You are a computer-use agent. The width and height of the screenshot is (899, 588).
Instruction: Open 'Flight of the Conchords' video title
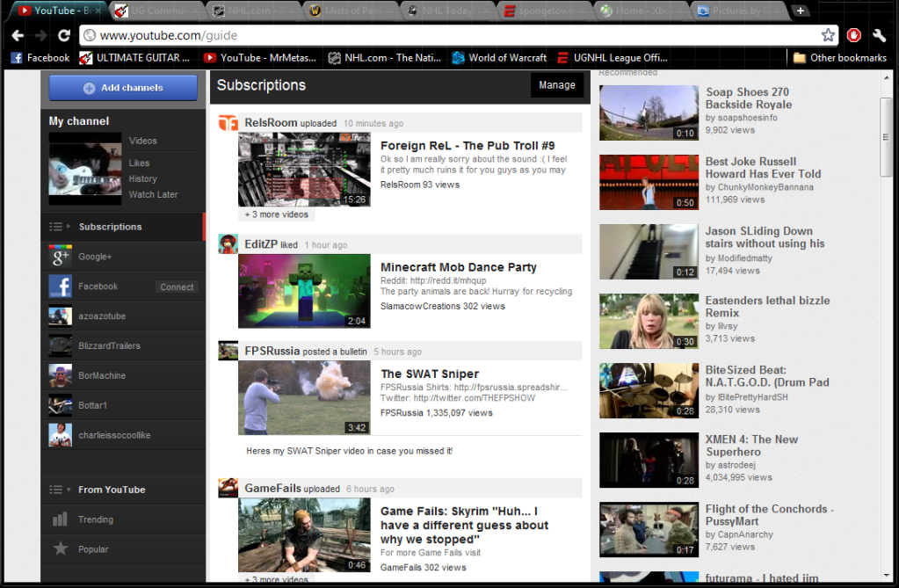coord(769,515)
